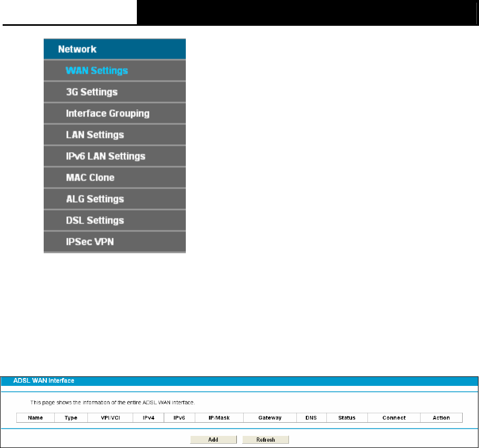Click the Status column header

[x=347, y=418]
